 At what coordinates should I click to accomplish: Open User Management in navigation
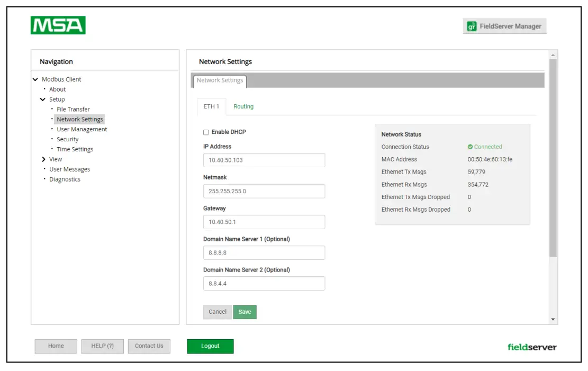[82, 130]
